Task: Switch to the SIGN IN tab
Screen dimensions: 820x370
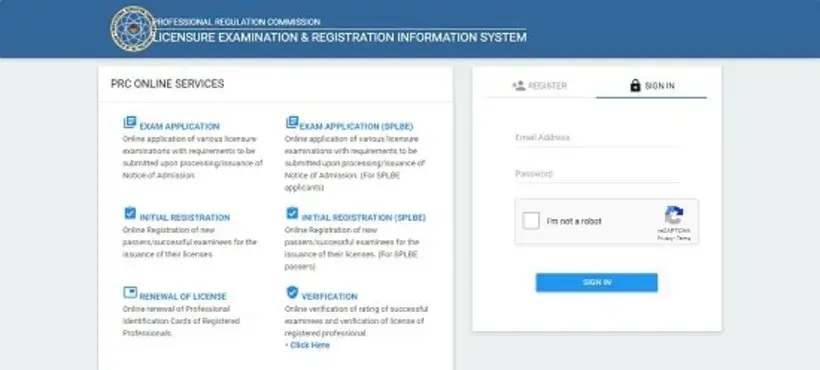Action: click(x=652, y=86)
